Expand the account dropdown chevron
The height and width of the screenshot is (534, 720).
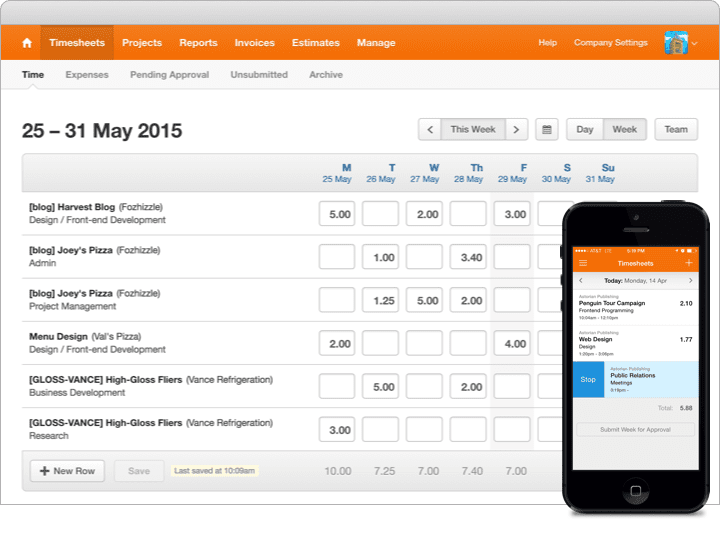(694, 43)
